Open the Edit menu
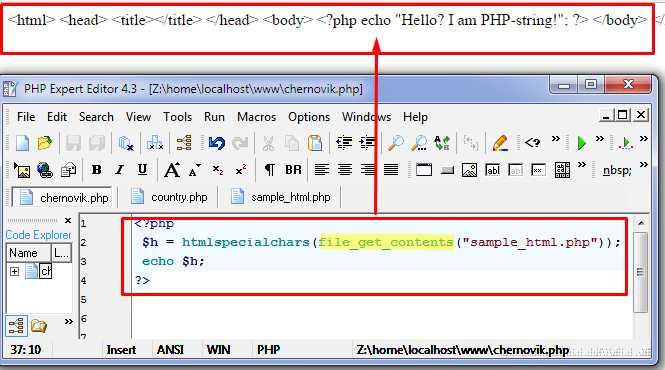The image size is (665, 370). pyautogui.click(x=57, y=117)
